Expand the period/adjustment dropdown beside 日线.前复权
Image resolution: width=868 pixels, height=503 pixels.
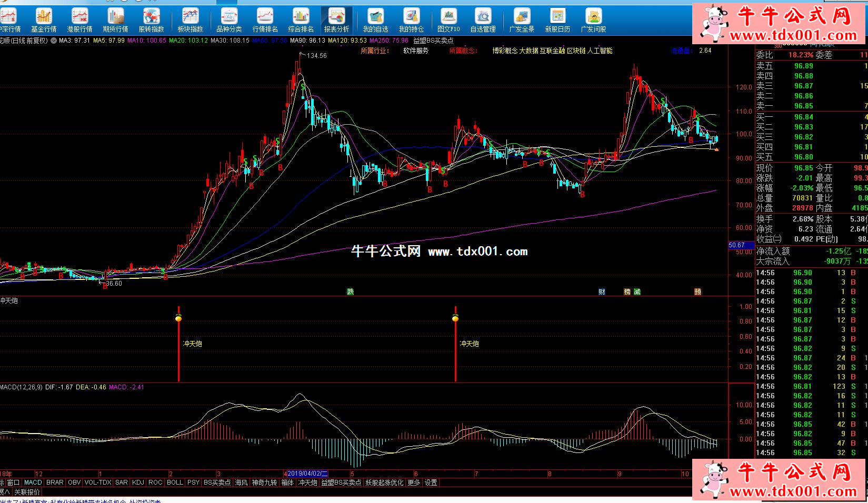click(54, 41)
